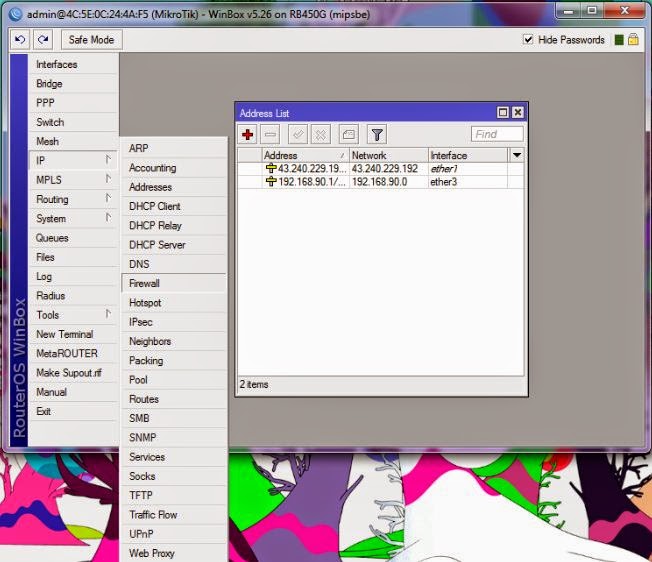Select Services in IP submenu
The height and width of the screenshot is (562, 652).
click(x=174, y=457)
